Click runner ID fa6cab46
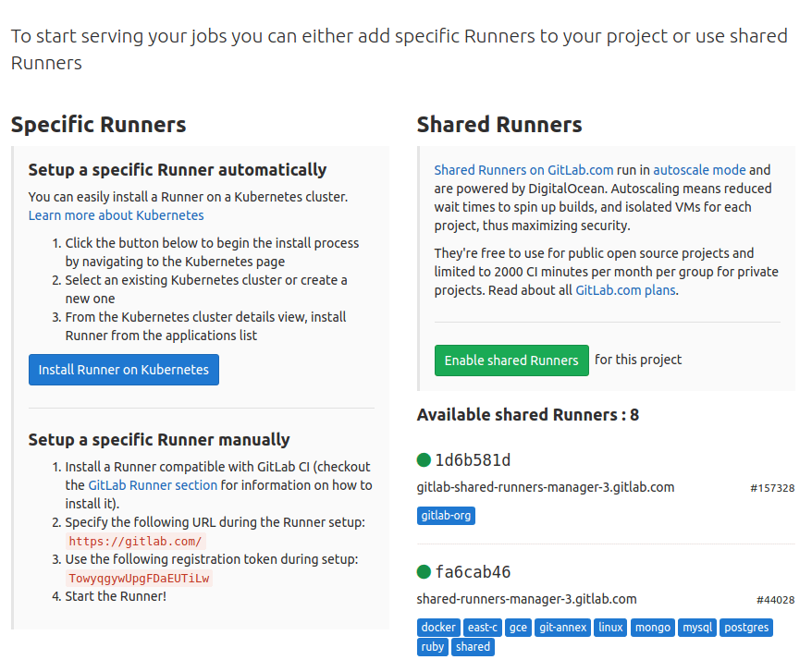Image resolution: width=812 pixels, height=672 pixels. 473,571
